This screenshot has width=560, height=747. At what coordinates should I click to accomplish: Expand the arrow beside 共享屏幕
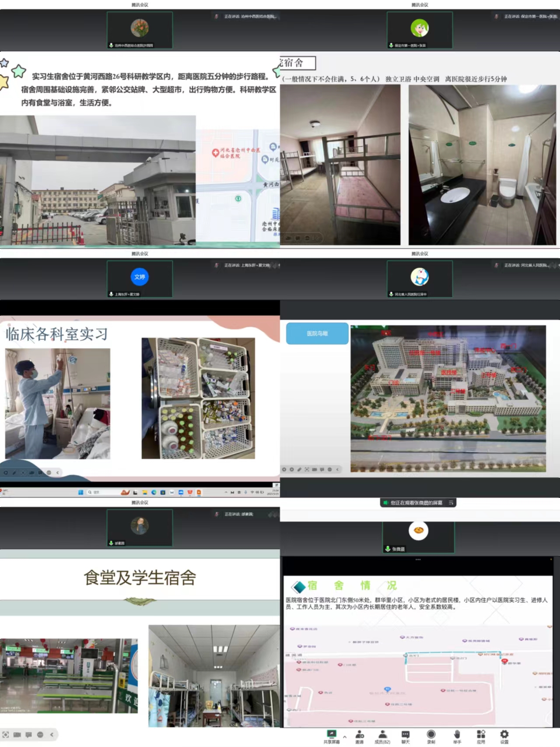345,737
